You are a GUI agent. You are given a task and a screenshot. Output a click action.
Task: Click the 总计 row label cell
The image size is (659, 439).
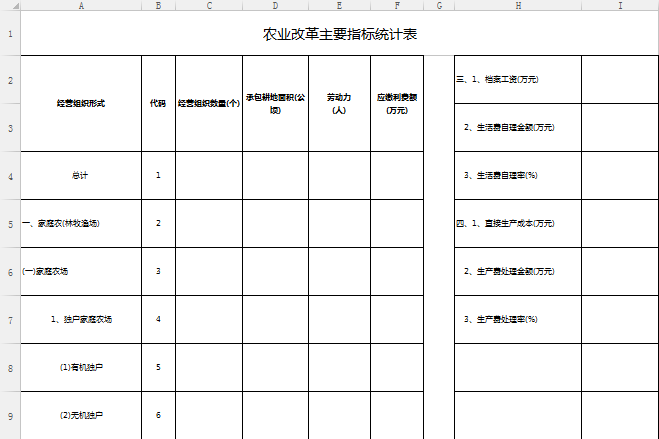[x=80, y=175]
